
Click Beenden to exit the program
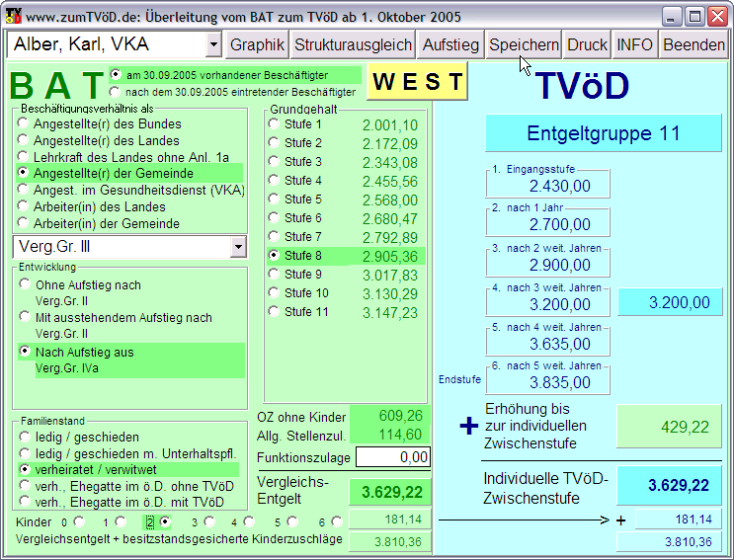pyautogui.click(x=693, y=44)
